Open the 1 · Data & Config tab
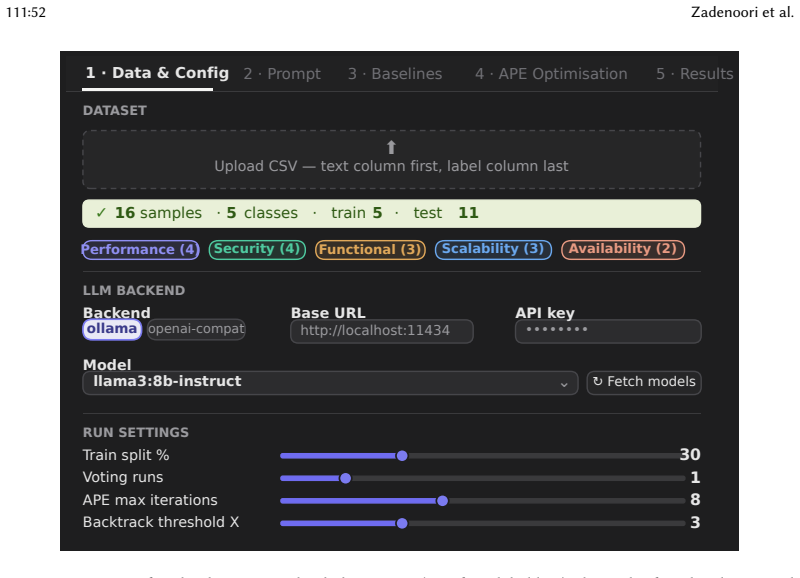Screen dimensions: 800x578 [157, 73]
